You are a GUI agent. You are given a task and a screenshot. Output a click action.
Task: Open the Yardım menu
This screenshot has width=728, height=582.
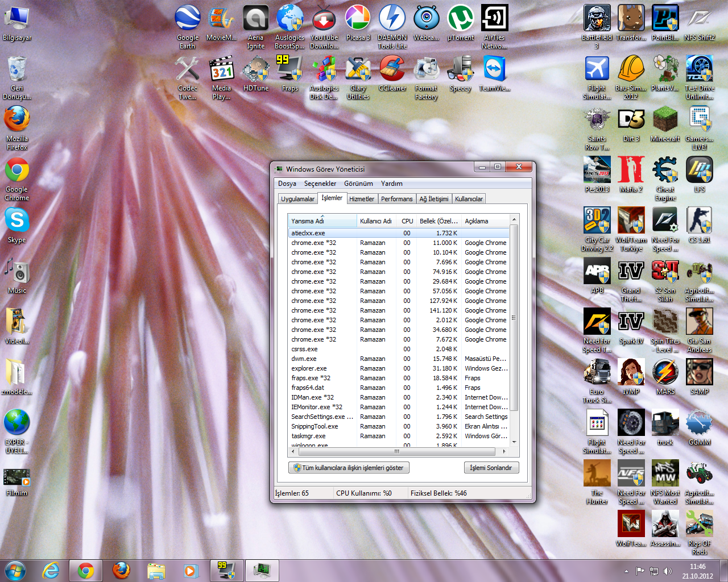(x=392, y=184)
